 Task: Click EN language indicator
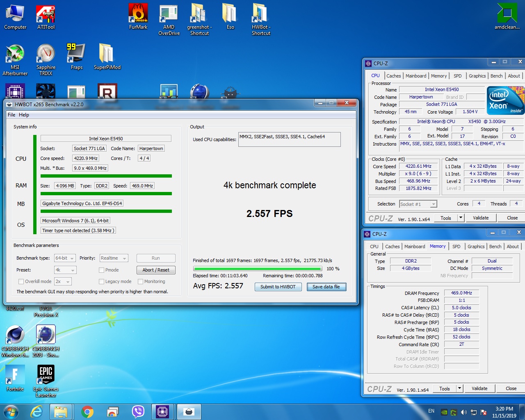[x=431, y=411]
